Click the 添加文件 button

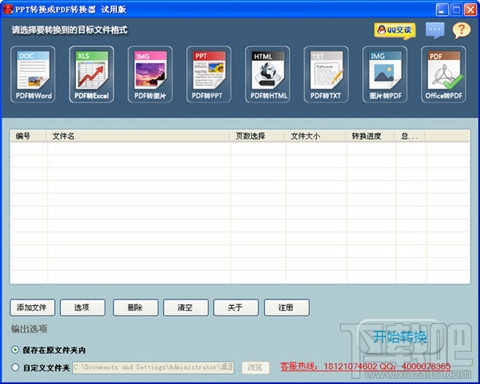pyautogui.click(x=32, y=308)
